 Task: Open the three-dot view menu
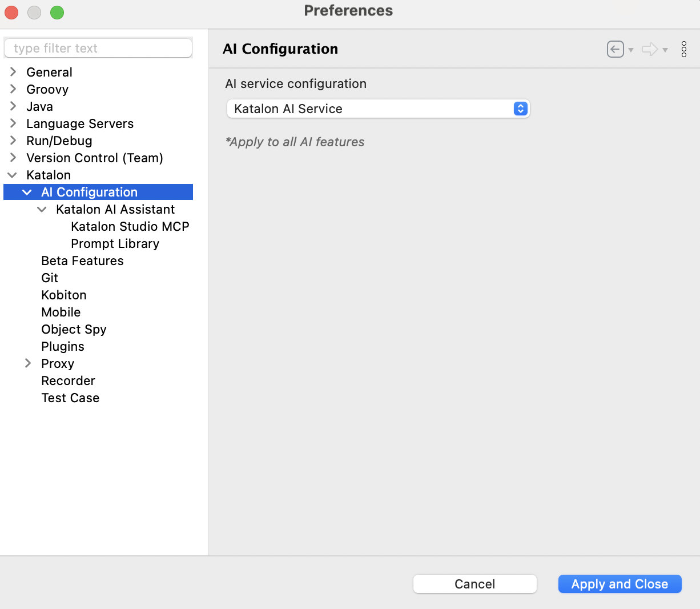click(x=683, y=49)
